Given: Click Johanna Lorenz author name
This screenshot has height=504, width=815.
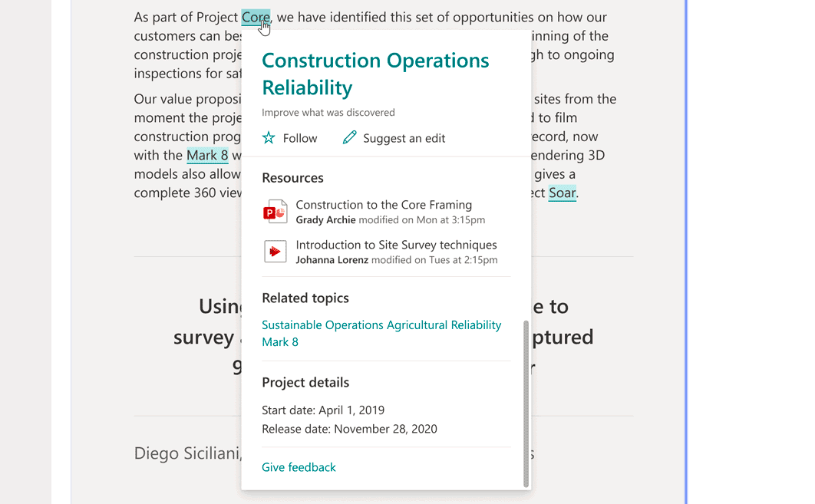Looking at the screenshot, I should [x=332, y=260].
